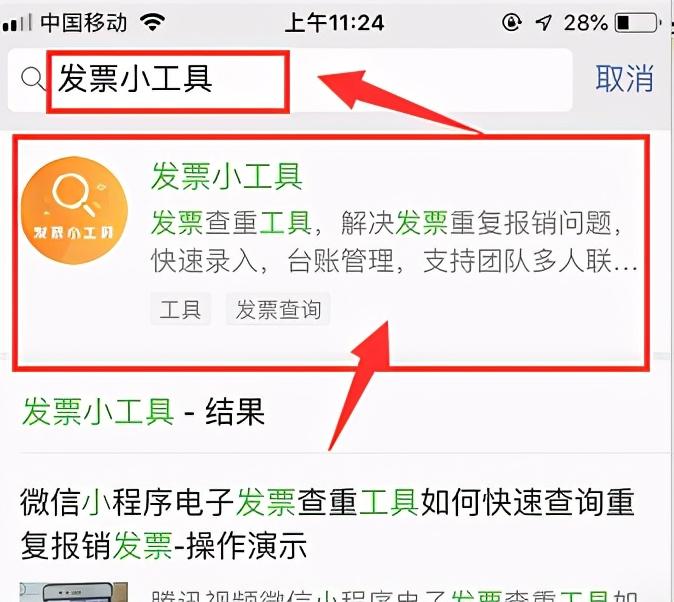Tap the 中国移动 carrier label
674x602 pixels.
click(84, 22)
